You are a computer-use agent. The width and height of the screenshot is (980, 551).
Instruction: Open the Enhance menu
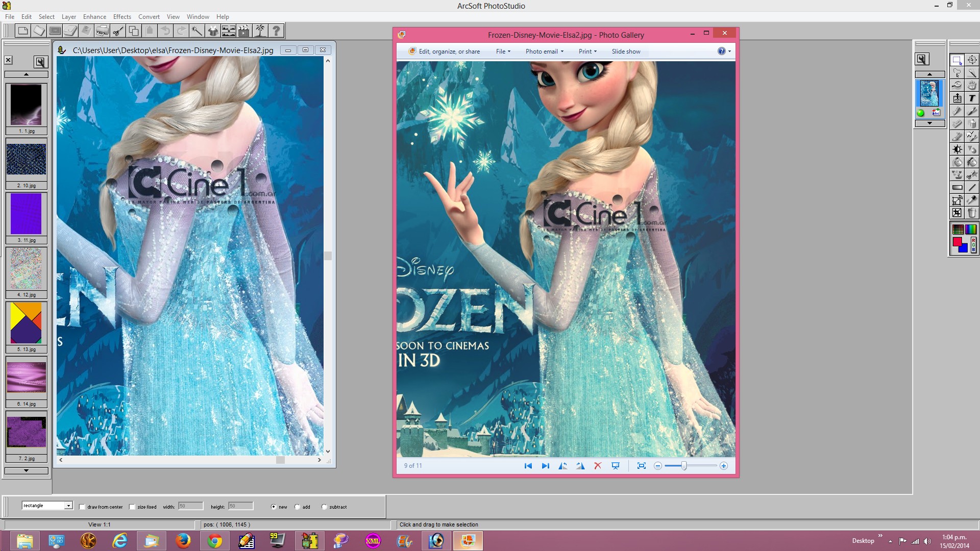pos(94,17)
